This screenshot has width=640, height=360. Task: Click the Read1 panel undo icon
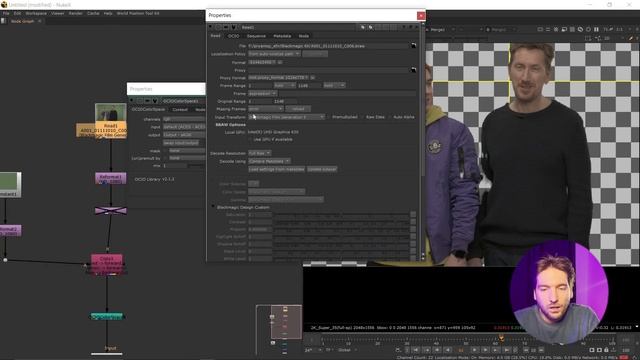379,27
